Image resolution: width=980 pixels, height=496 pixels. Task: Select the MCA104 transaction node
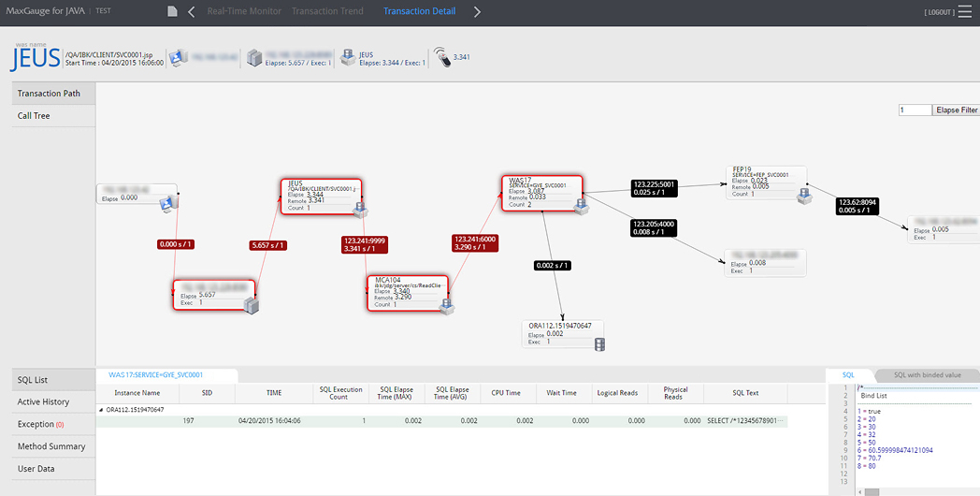[x=408, y=293]
